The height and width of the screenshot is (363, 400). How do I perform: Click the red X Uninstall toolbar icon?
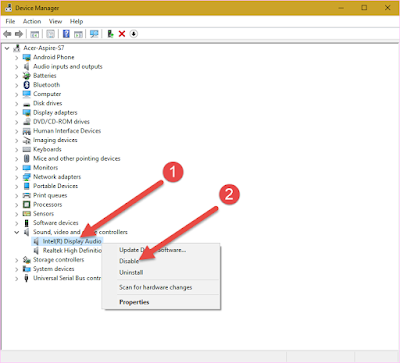122,34
